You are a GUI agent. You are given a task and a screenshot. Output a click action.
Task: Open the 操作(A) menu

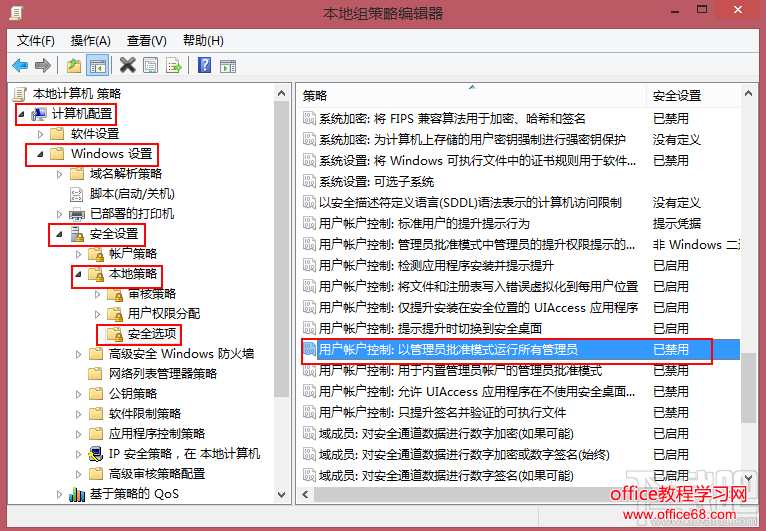pos(91,41)
